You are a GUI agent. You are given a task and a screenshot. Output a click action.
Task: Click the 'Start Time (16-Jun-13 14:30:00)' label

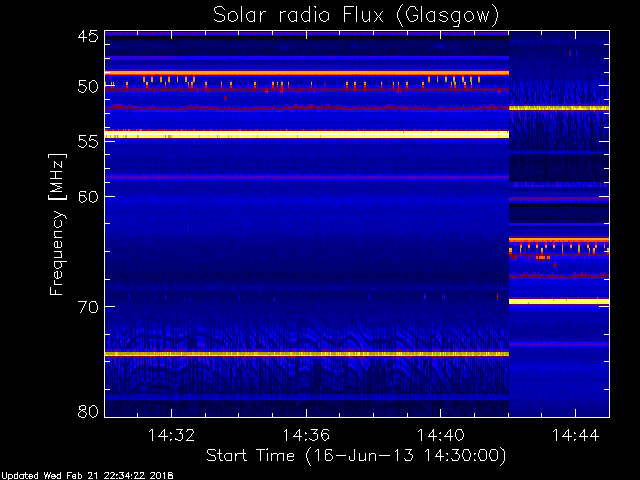pyautogui.click(x=356, y=455)
